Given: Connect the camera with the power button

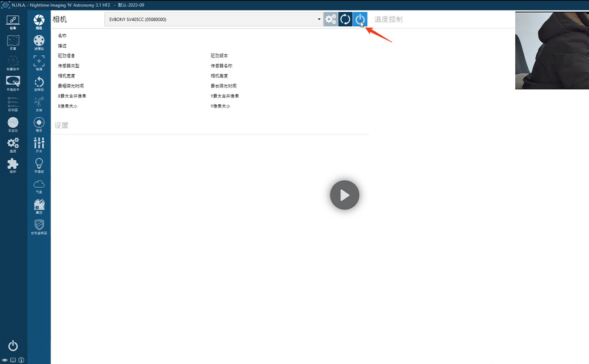Looking at the screenshot, I should [360, 19].
